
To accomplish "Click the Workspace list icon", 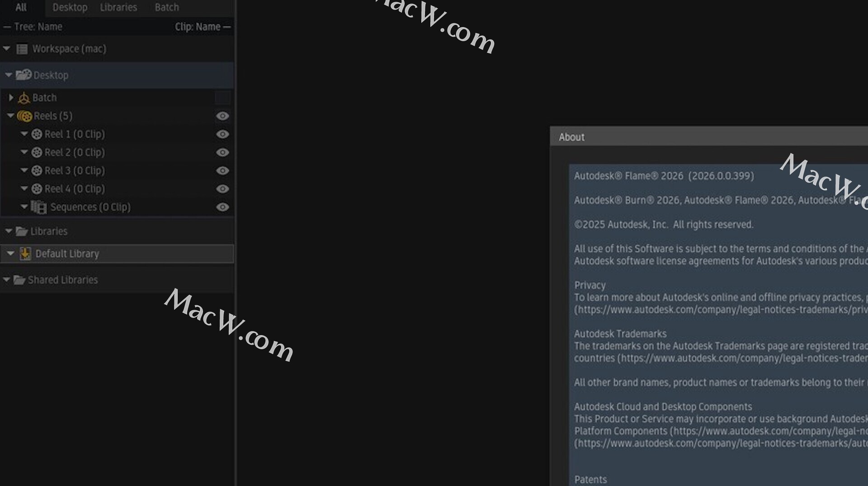I will [22, 49].
